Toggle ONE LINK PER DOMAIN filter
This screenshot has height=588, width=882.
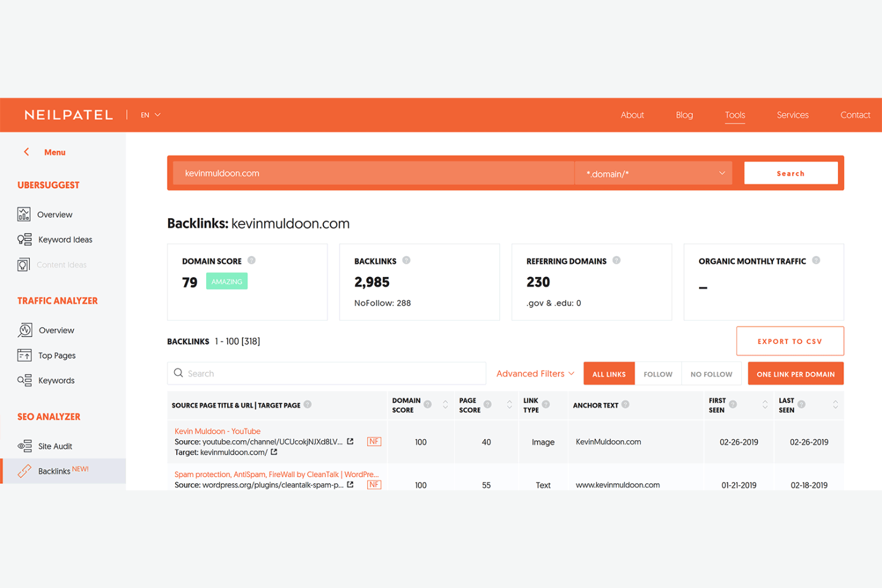pyautogui.click(x=796, y=374)
